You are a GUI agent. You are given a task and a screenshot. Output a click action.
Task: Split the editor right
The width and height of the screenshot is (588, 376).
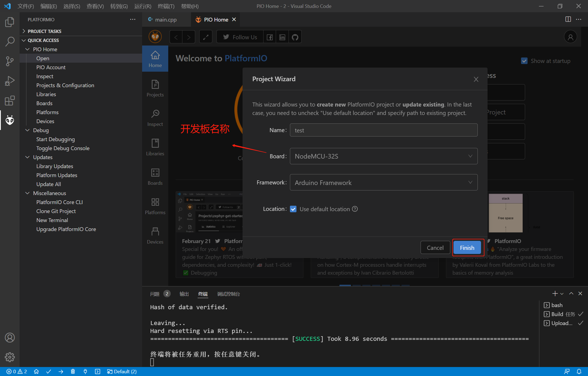click(x=568, y=19)
